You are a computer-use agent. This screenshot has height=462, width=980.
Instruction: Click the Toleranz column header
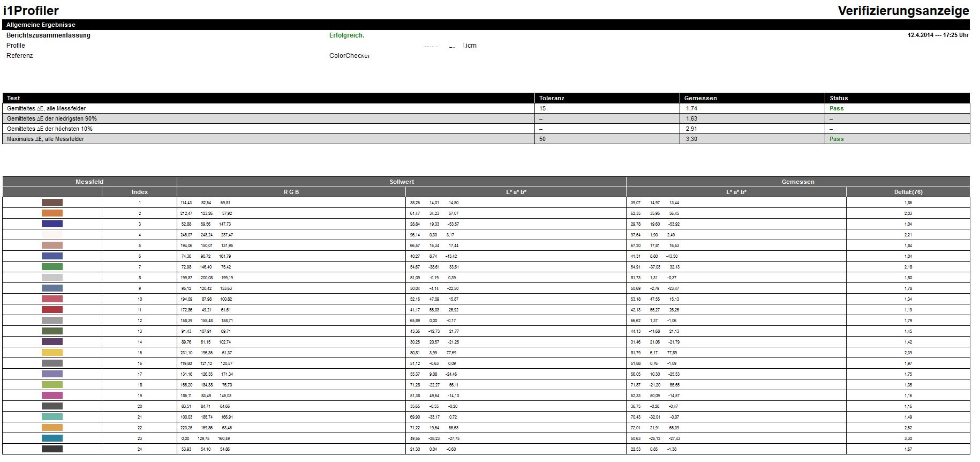click(x=552, y=98)
